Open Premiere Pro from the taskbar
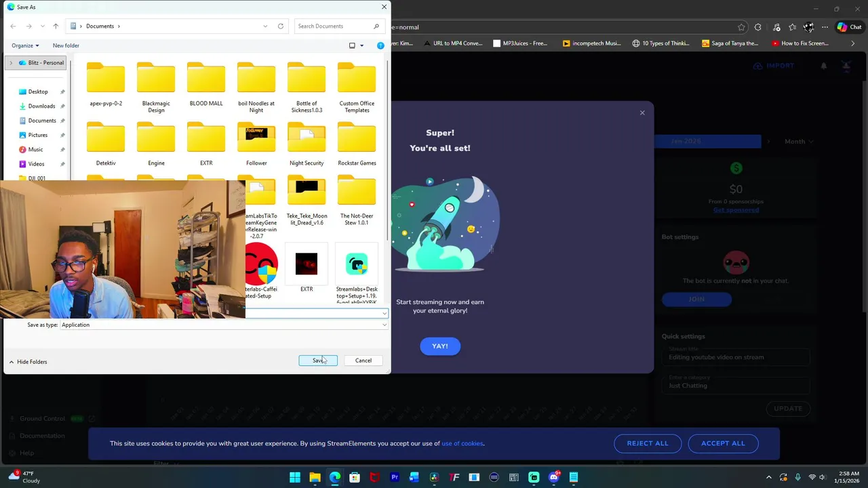Viewport: 868px width, 488px height. click(x=395, y=477)
